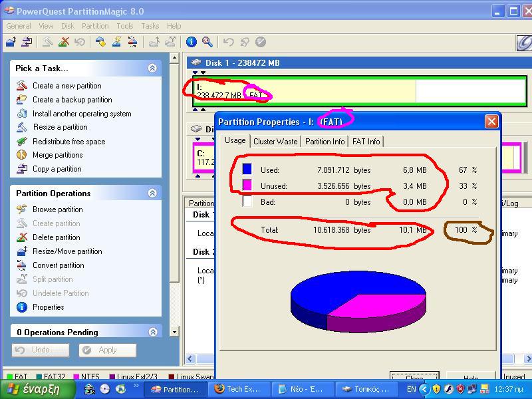This screenshot has height=399, width=532.
Task: Click the icon beside Browse partition
Action: coord(22,209)
